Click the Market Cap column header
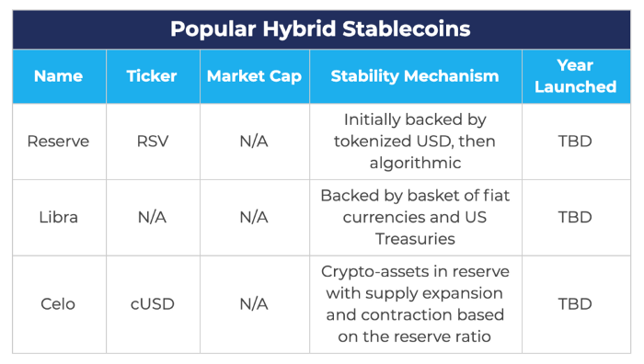Screen dimensions: 644x364 (x=254, y=76)
